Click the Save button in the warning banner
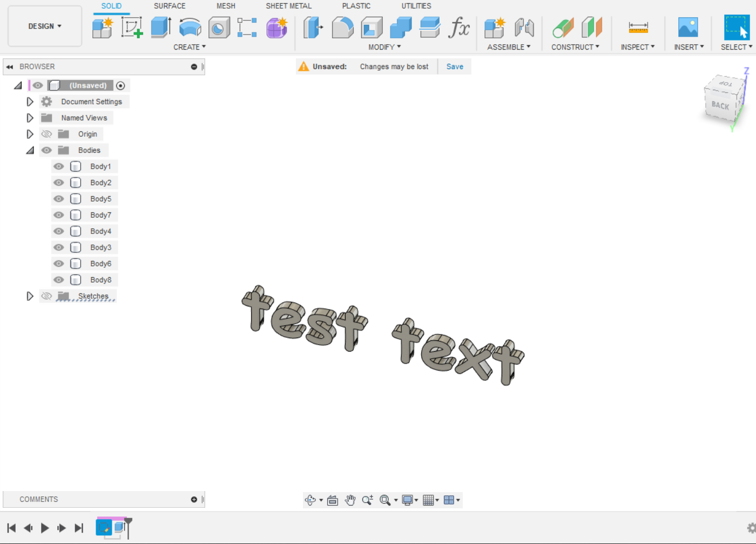Viewport: 756px width, 544px height. pyautogui.click(x=454, y=66)
